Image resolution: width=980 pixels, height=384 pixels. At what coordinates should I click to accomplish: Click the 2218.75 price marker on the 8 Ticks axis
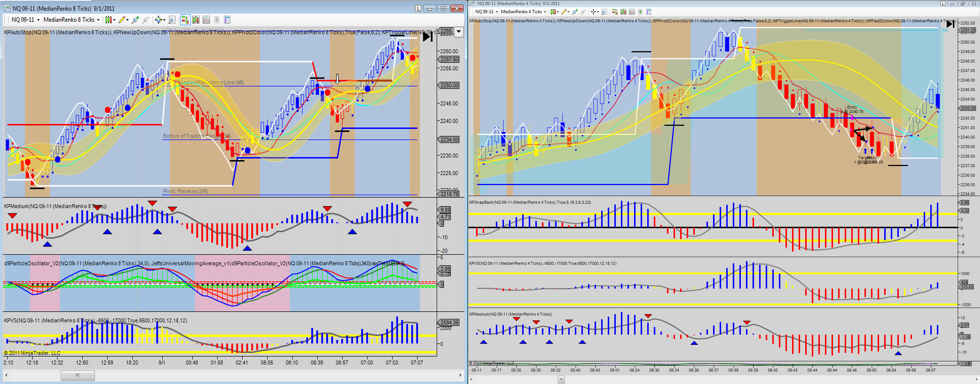pos(449,194)
